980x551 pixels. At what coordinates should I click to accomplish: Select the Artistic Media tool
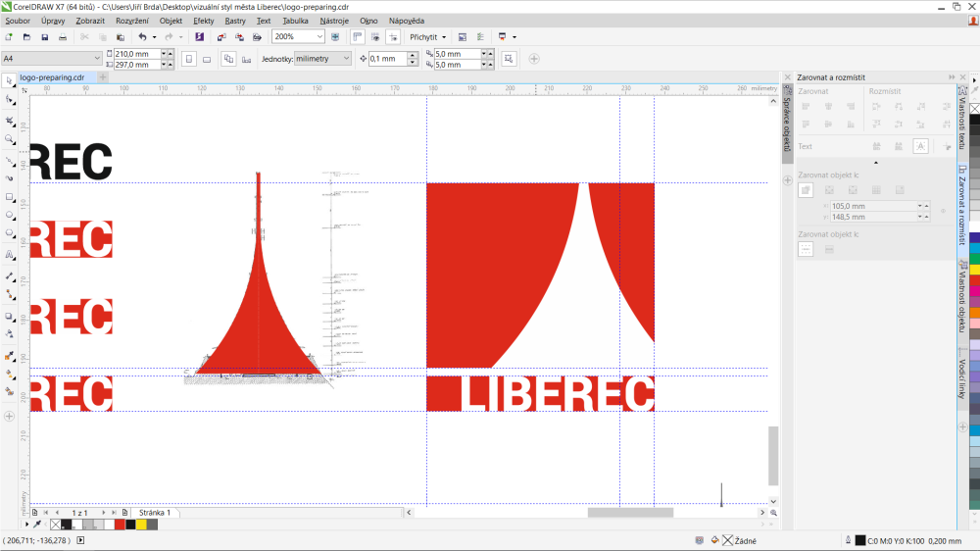(x=10, y=178)
